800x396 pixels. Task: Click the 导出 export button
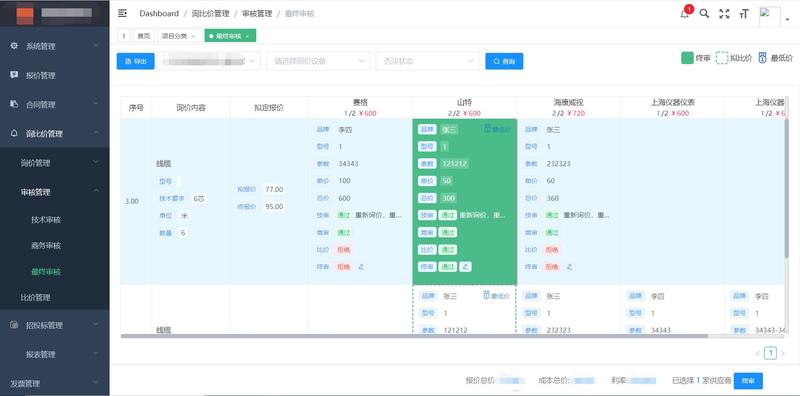(135, 61)
